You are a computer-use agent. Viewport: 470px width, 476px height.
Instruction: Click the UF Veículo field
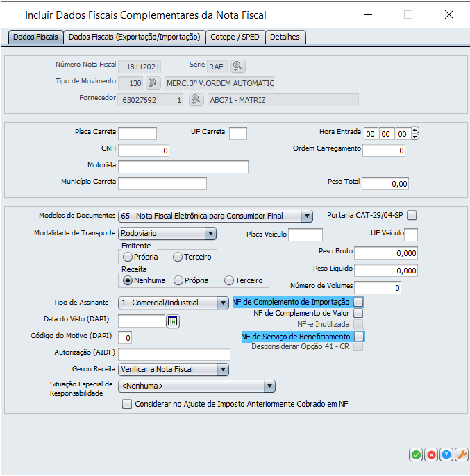(x=411, y=235)
